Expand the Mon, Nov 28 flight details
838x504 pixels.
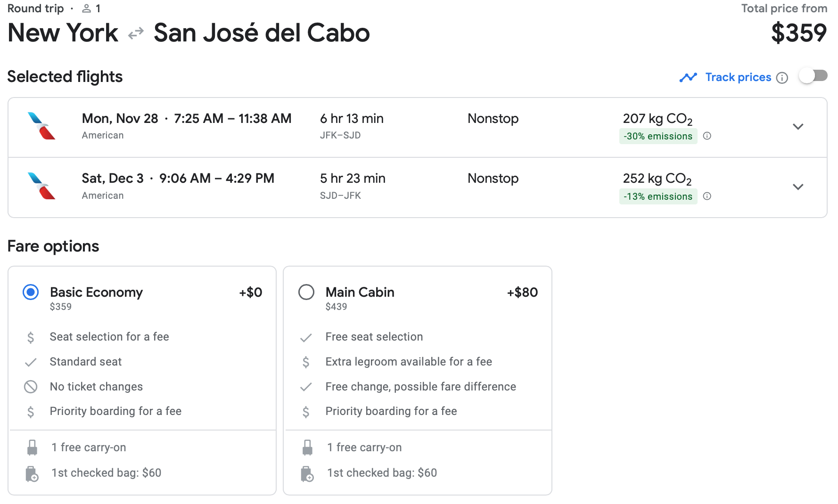click(797, 127)
